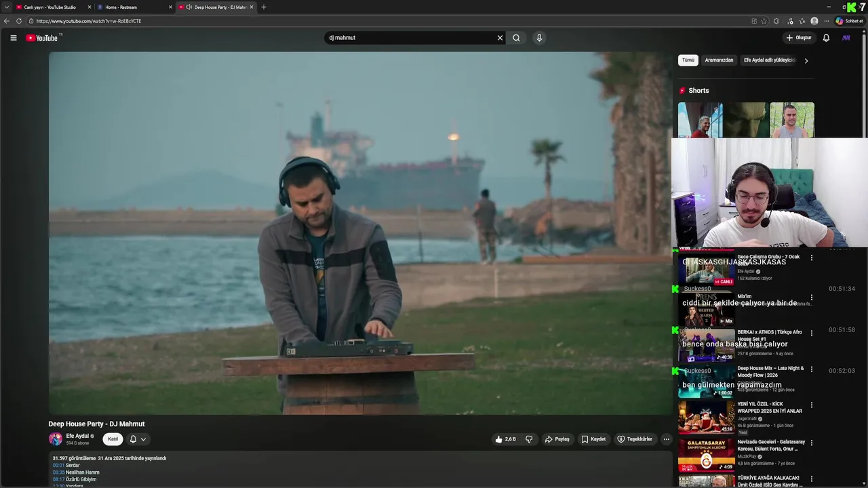
Task: Open options for BERKAI x ATHOS video
Action: tap(811, 333)
